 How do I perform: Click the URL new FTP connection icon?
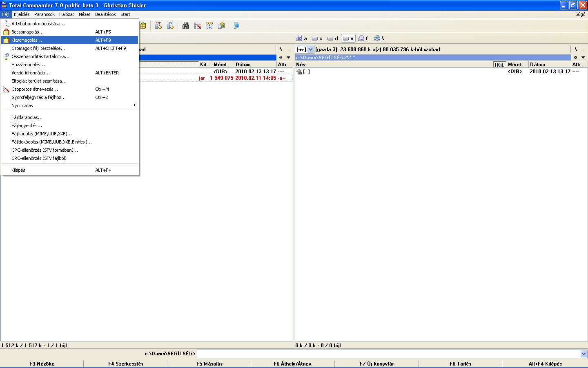coord(170,26)
